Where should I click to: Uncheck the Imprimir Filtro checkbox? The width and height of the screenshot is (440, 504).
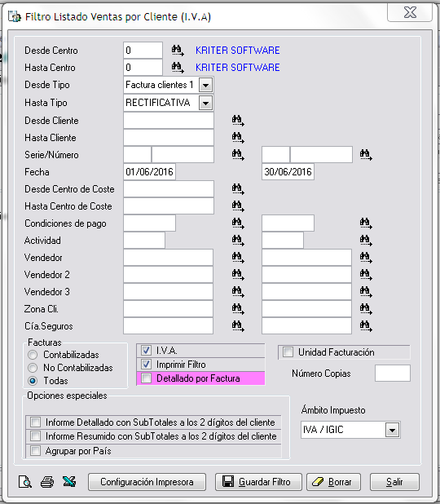(x=147, y=365)
